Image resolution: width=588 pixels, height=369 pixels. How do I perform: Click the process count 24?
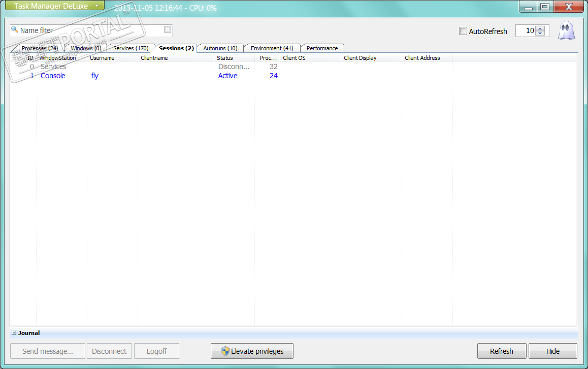click(274, 76)
